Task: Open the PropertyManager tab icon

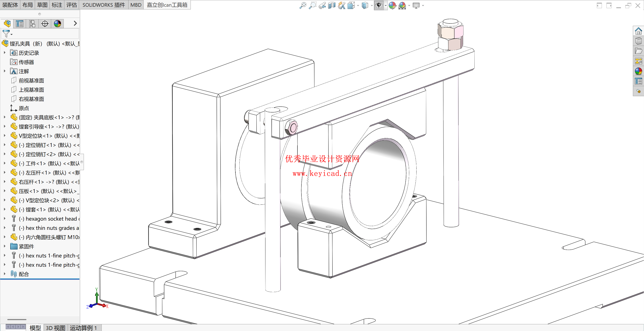Action: (x=20, y=24)
